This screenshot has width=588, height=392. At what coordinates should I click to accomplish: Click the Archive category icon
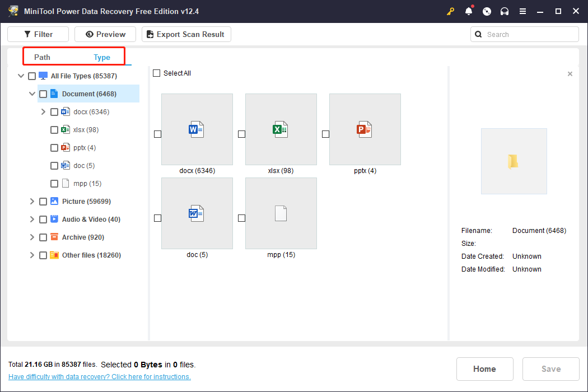pyautogui.click(x=54, y=237)
